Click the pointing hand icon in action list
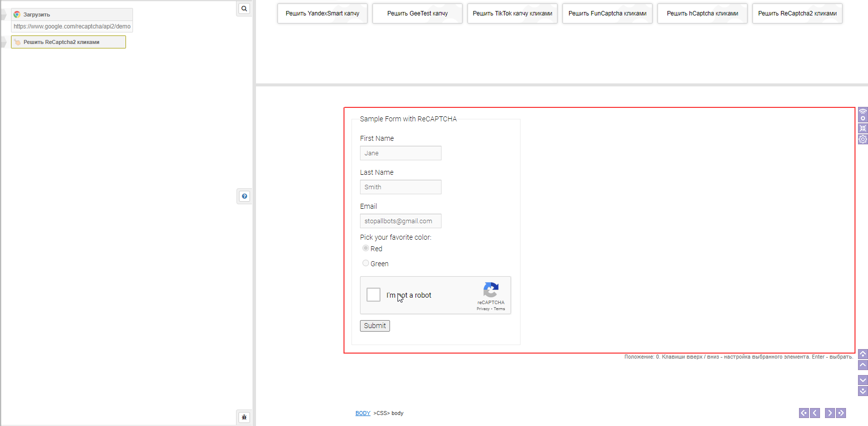Screen dimensions: 868x426 point(17,42)
